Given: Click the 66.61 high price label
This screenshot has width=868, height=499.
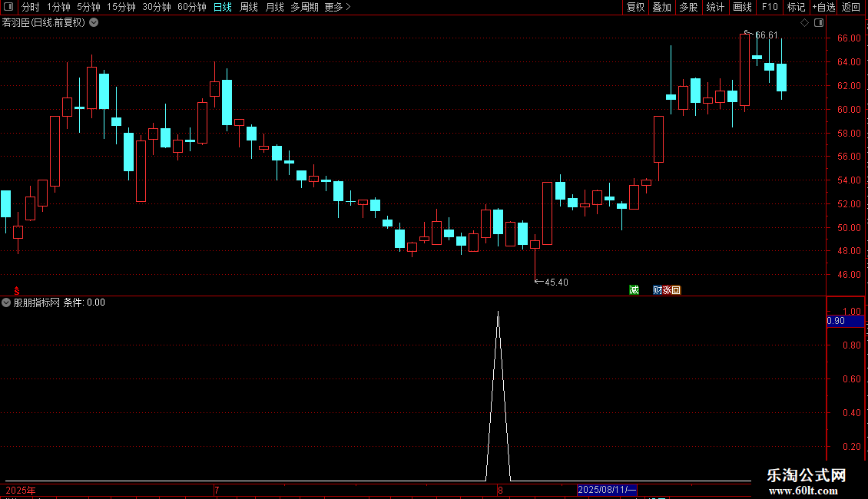Looking at the screenshot, I should pyautogui.click(x=767, y=35).
